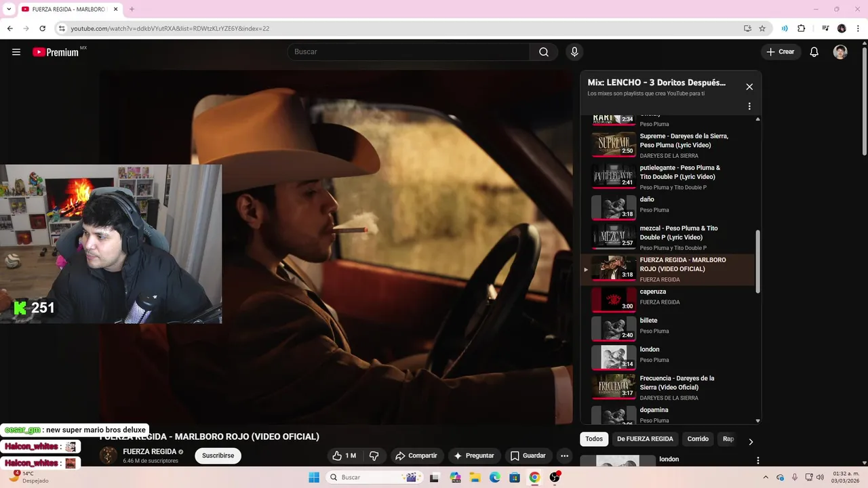The width and height of the screenshot is (868, 488).
Task: Subscribe with the Suscribirse button
Action: pyautogui.click(x=218, y=455)
